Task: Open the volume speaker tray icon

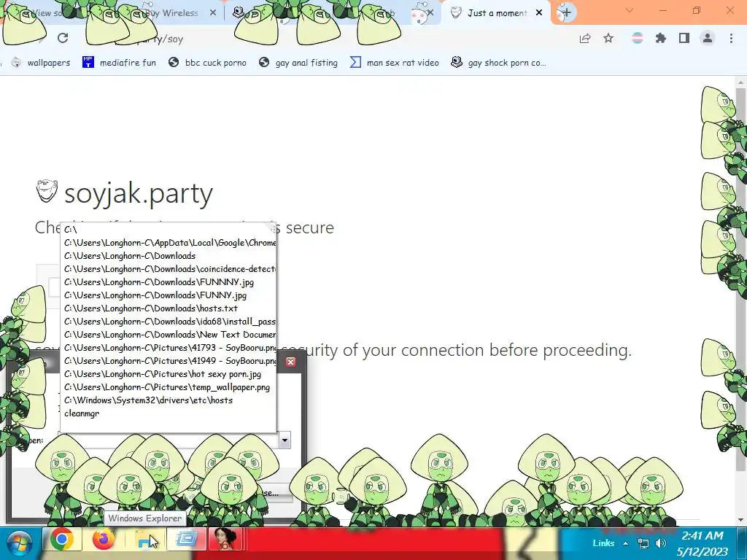Action: point(661,543)
